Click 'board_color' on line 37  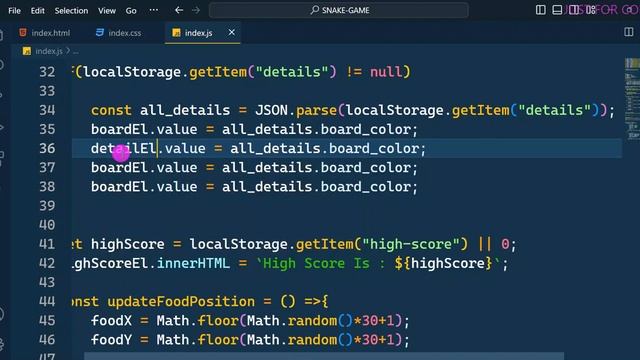pyautogui.click(x=366, y=168)
